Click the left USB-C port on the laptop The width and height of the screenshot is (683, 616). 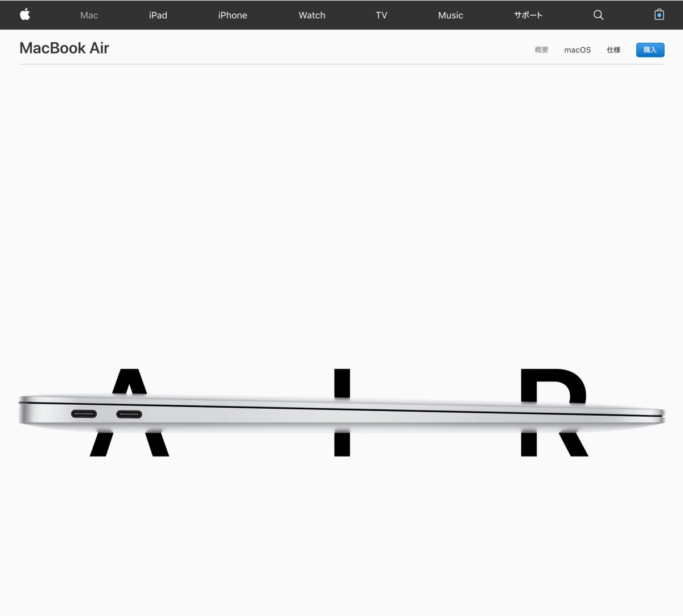click(84, 414)
